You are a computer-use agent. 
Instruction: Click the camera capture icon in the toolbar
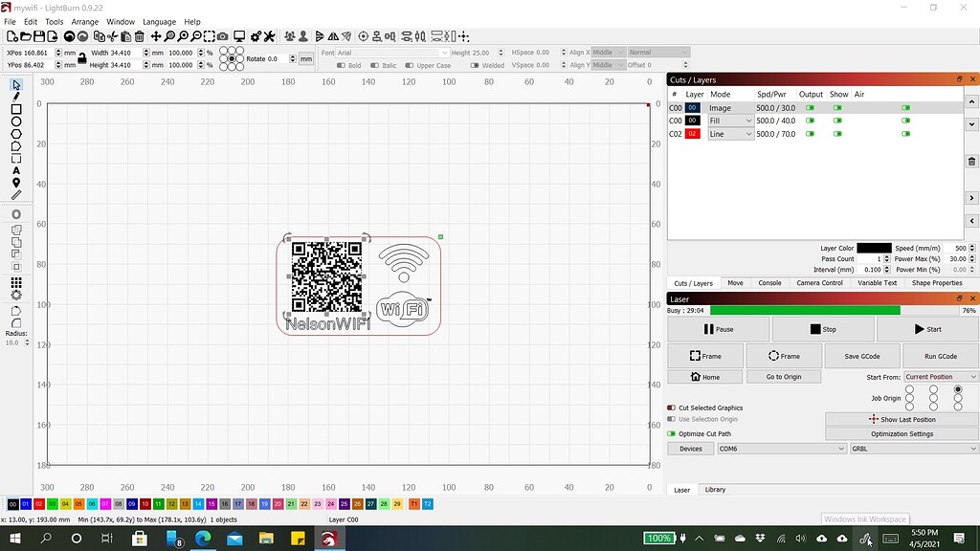pyautogui.click(x=223, y=36)
